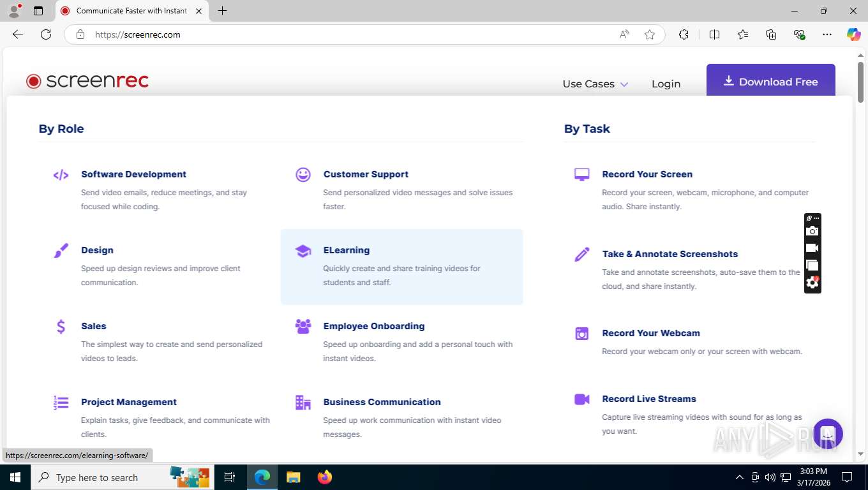Open the Record Live Streams link

pos(649,399)
